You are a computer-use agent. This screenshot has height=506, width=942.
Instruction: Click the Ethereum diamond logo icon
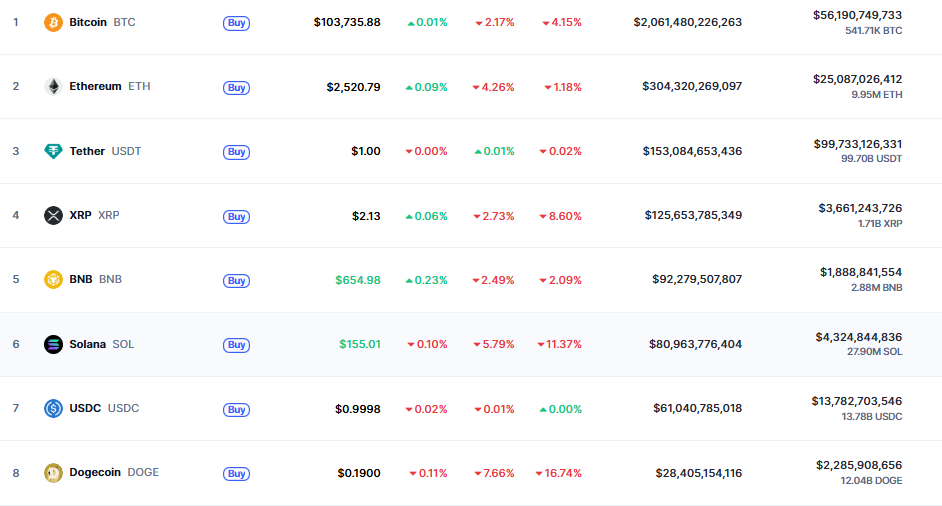pos(53,87)
